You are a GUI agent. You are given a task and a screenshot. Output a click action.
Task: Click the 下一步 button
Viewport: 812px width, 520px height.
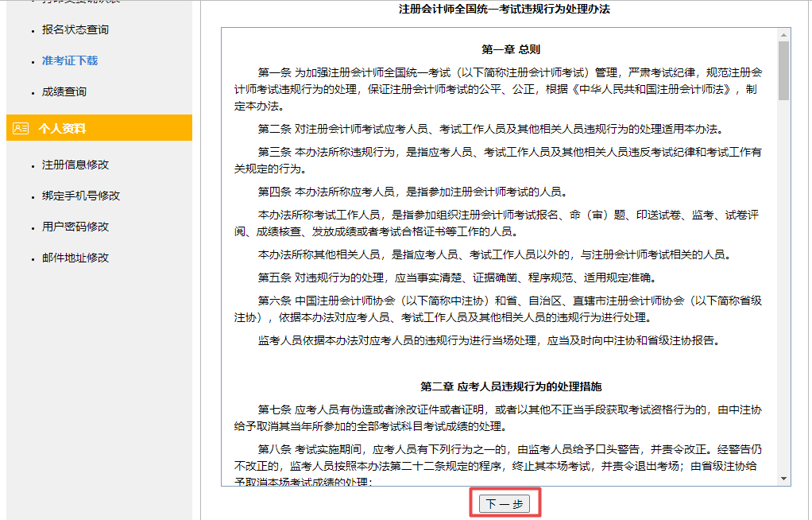point(505,503)
